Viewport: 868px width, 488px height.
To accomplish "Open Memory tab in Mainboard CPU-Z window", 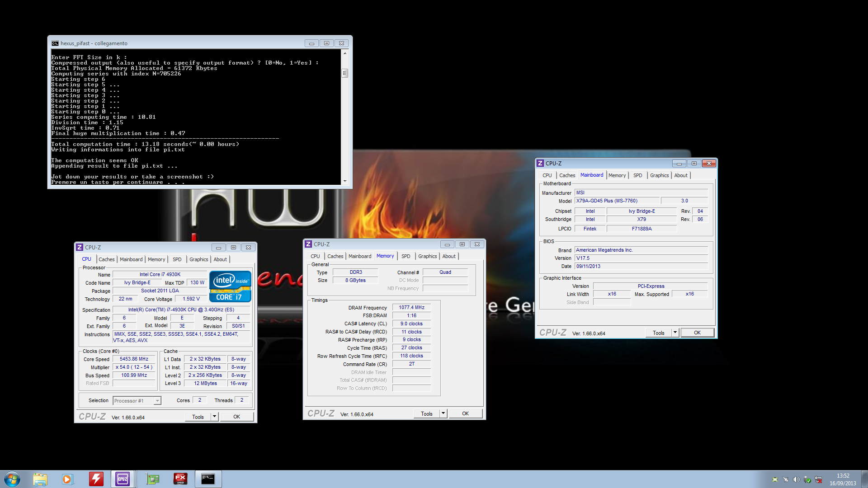I will (617, 175).
